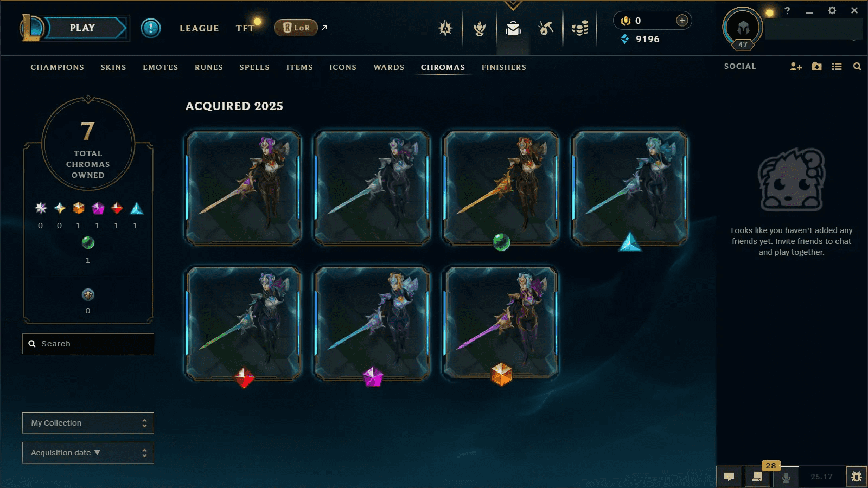This screenshot has width=868, height=488.
Task: Open the Store coins icon
Action: click(x=580, y=28)
